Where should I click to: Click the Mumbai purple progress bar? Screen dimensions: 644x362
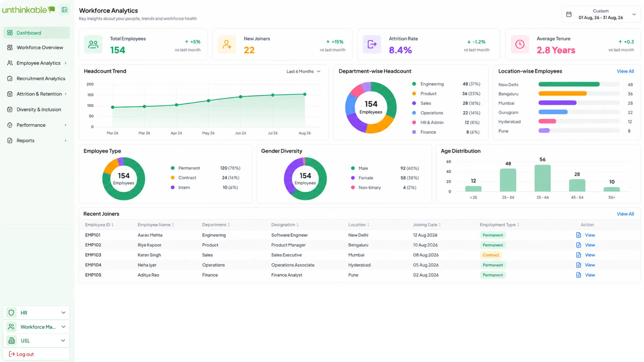click(x=557, y=103)
